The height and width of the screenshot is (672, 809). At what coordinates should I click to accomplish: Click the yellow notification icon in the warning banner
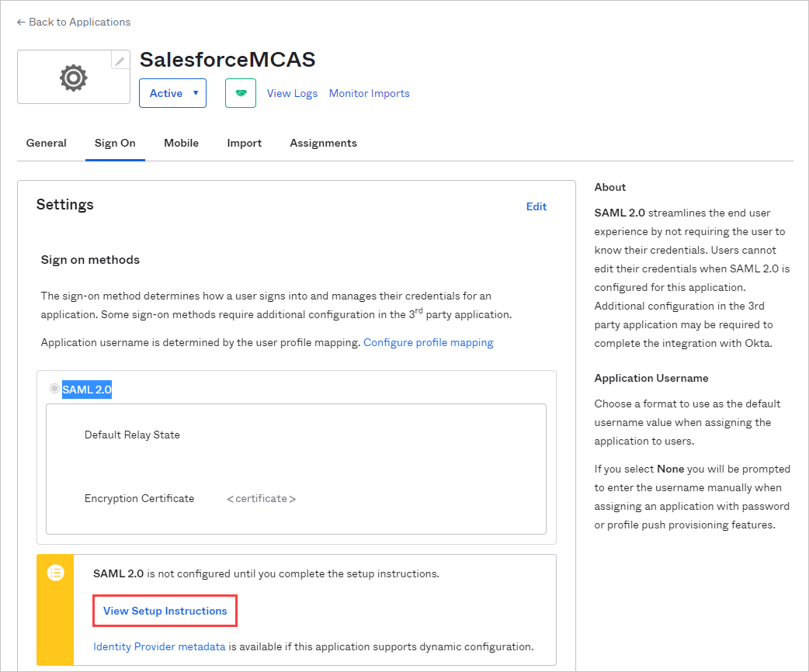tap(54, 573)
